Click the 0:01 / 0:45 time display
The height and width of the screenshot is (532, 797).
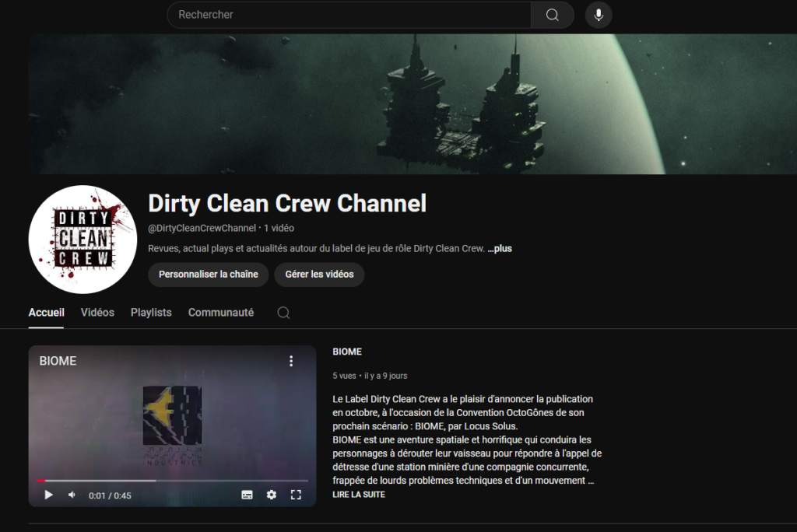(110, 495)
